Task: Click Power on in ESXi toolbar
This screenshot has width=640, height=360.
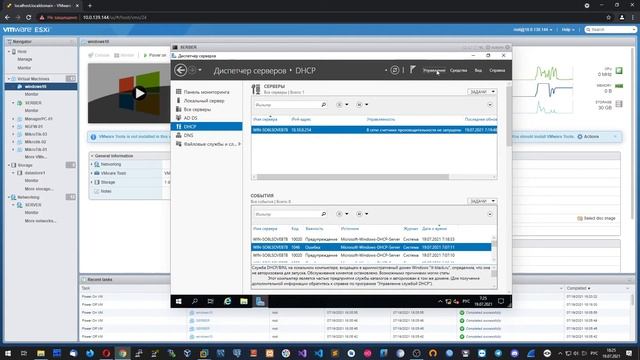Action: pos(155,55)
